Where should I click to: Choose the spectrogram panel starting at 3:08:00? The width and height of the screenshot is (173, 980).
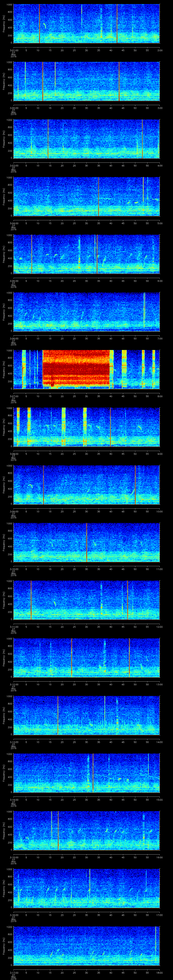click(x=87, y=427)
